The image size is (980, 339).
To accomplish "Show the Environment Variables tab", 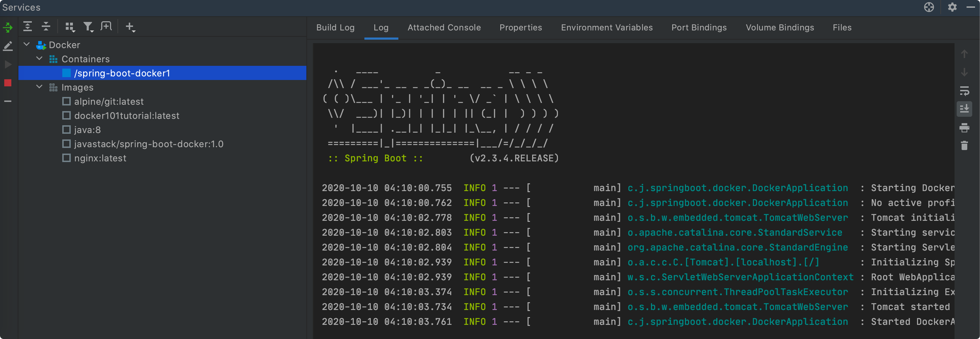I will (x=607, y=27).
